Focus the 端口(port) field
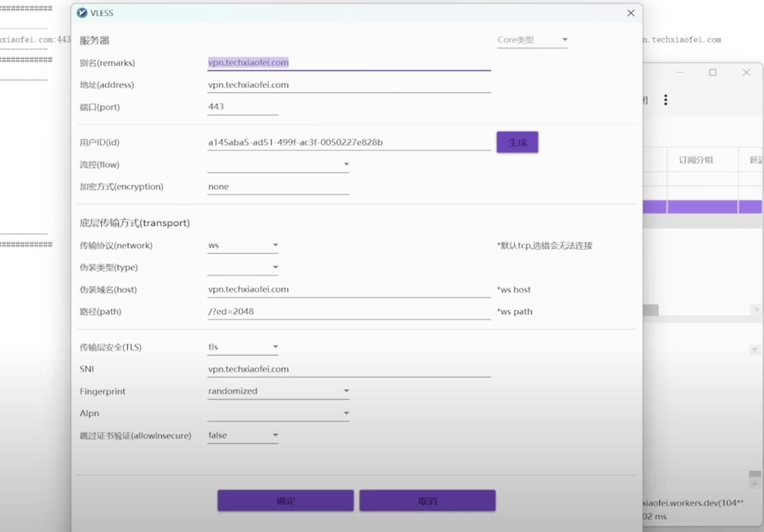The image size is (764, 532). click(x=243, y=107)
